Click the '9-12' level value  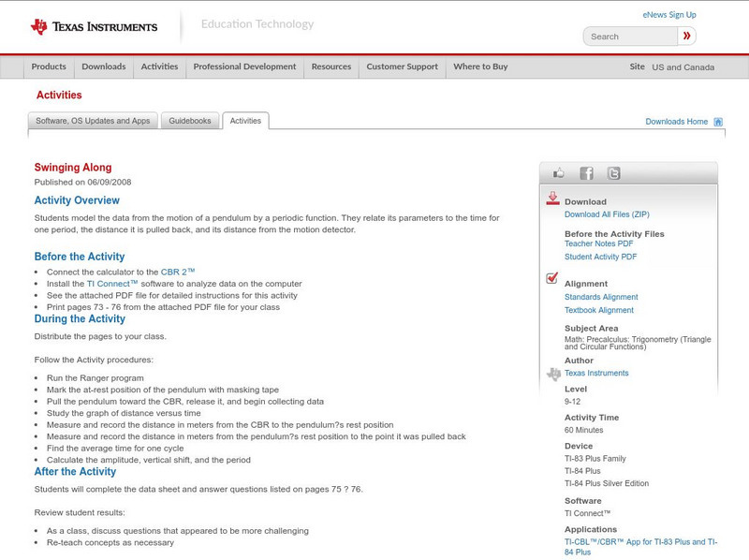572,402
